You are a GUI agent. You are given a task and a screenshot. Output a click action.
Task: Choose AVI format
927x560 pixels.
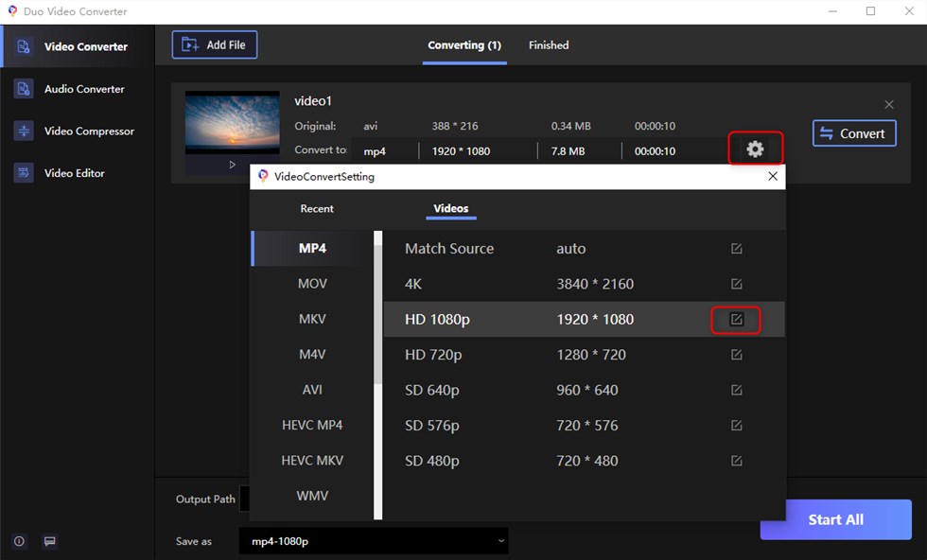tap(312, 390)
